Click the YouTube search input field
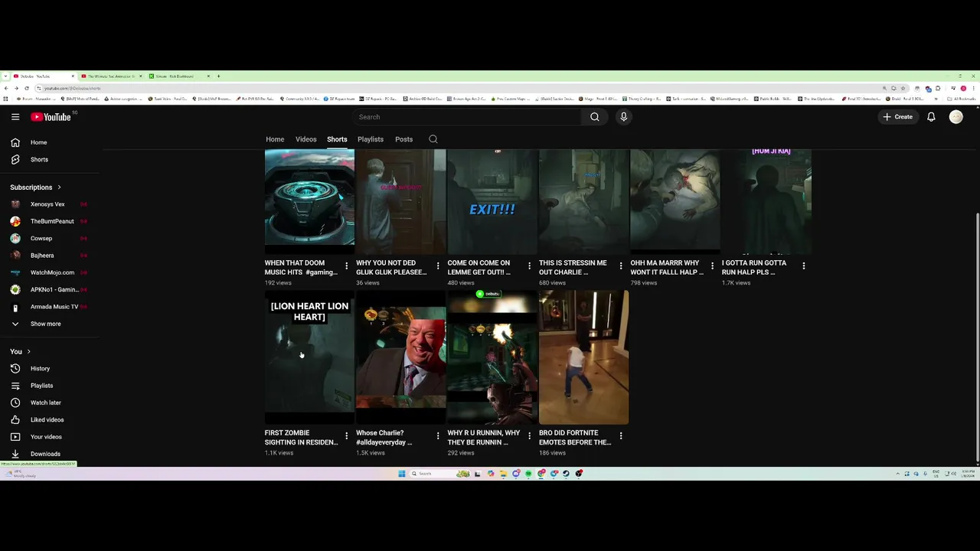Viewport: 980px width, 551px height. (x=467, y=117)
